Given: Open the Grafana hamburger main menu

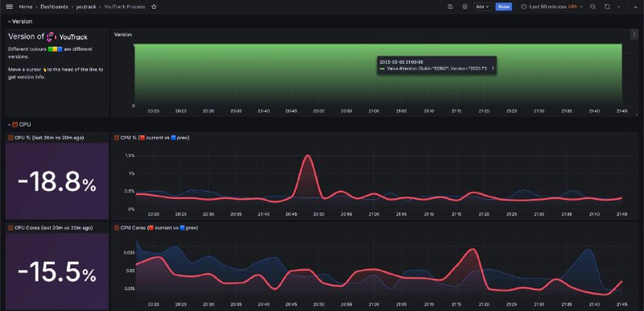Looking at the screenshot, I should tap(10, 6).
